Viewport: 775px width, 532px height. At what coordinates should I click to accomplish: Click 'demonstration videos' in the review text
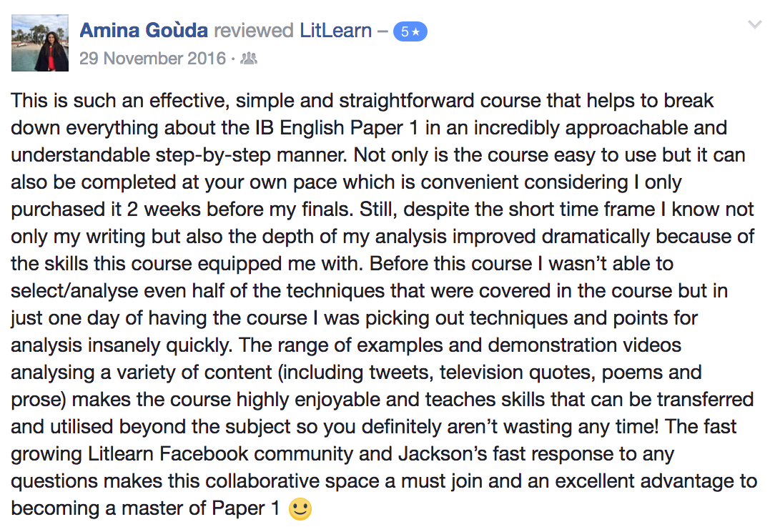pos(584,345)
